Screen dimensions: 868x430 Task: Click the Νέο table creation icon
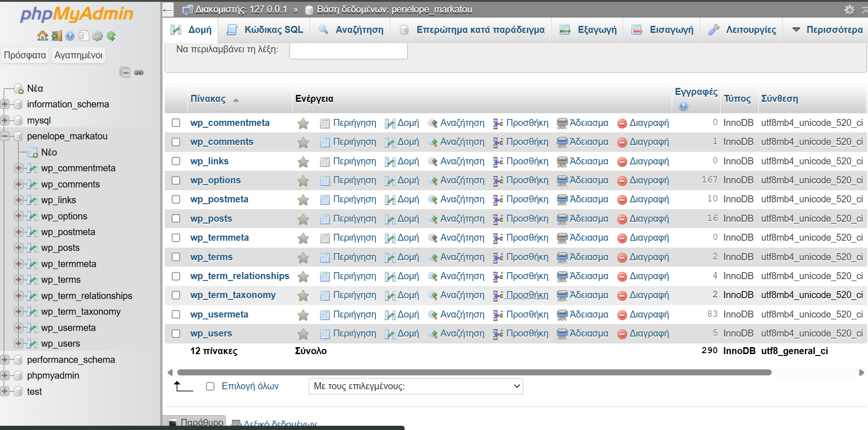[32, 152]
